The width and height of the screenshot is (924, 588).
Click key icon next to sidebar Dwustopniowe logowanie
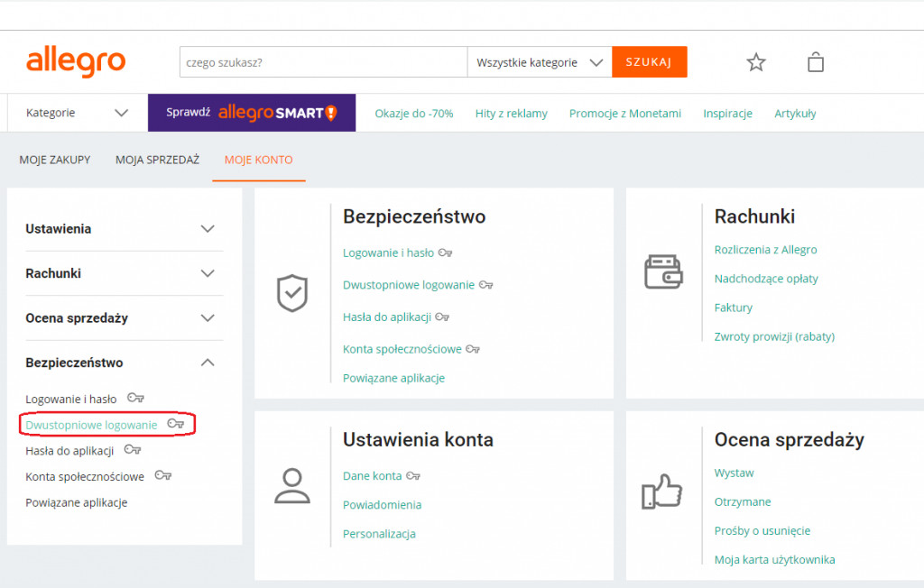pos(176,424)
